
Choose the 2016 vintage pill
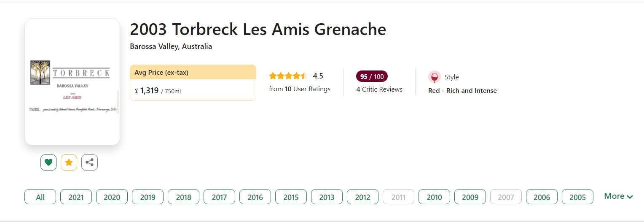click(255, 197)
